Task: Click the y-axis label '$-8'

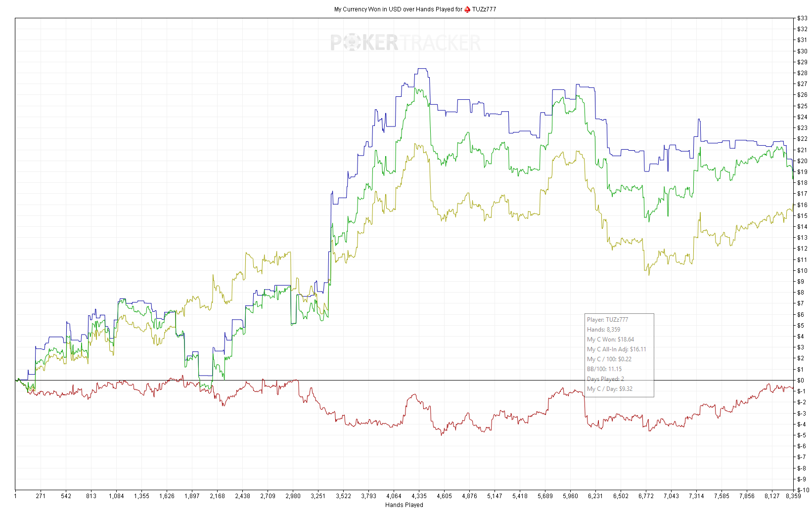Action: click(x=802, y=468)
